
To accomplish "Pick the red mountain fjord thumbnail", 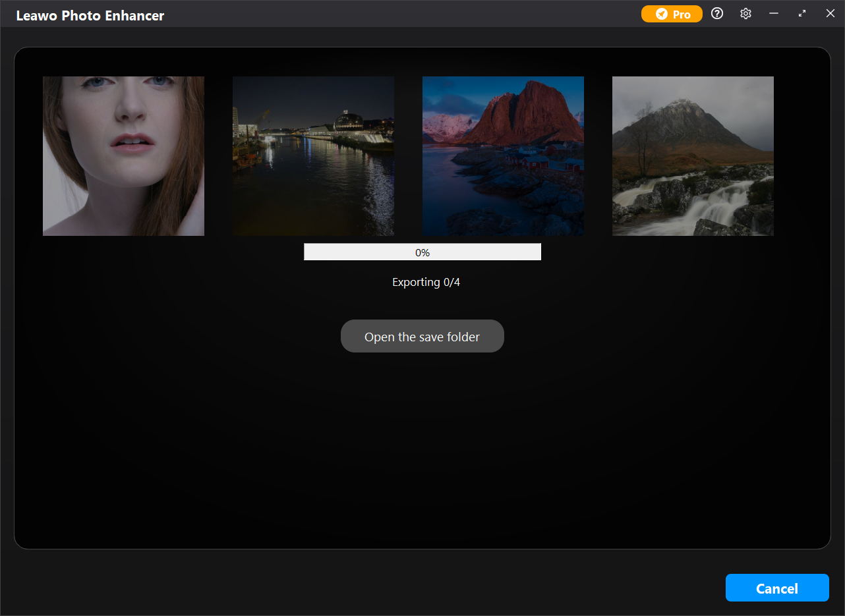I will pyautogui.click(x=503, y=156).
